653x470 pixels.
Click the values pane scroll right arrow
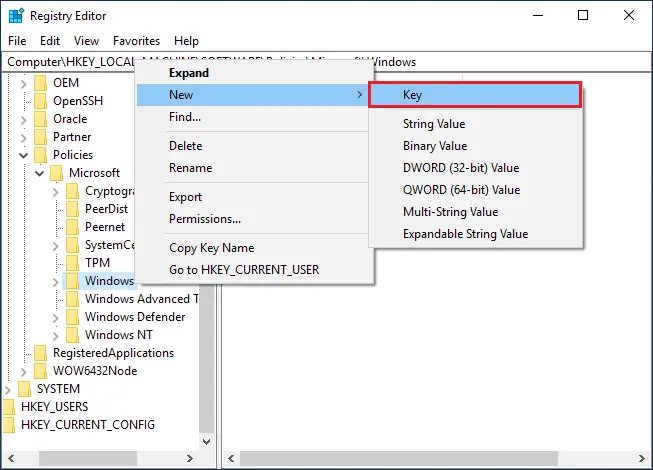[642, 458]
